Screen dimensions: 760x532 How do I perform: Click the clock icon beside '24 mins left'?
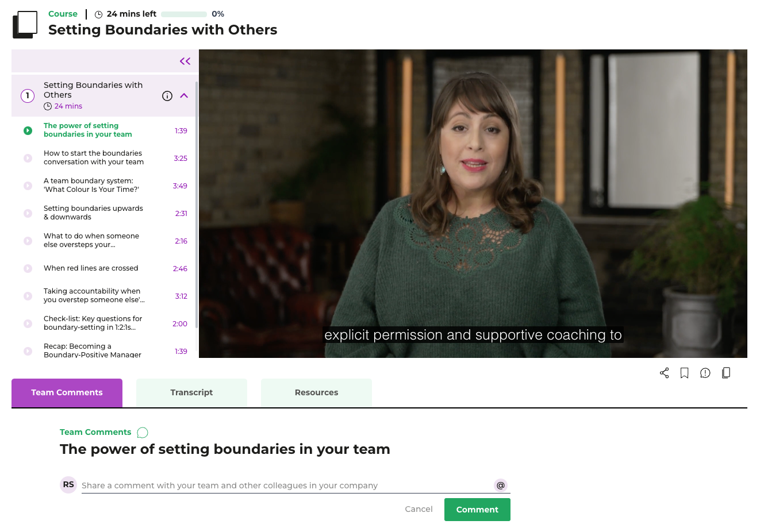click(x=98, y=14)
